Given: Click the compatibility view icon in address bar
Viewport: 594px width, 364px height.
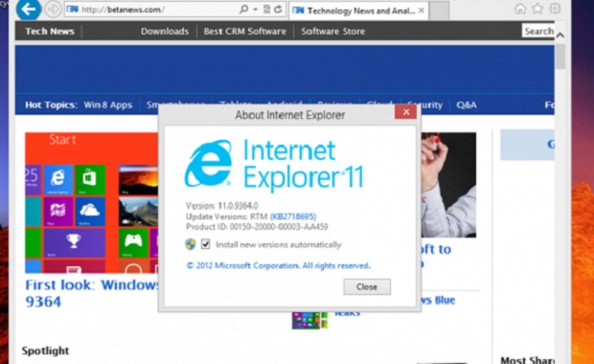Looking at the screenshot, I should click(x=266, y=9).
